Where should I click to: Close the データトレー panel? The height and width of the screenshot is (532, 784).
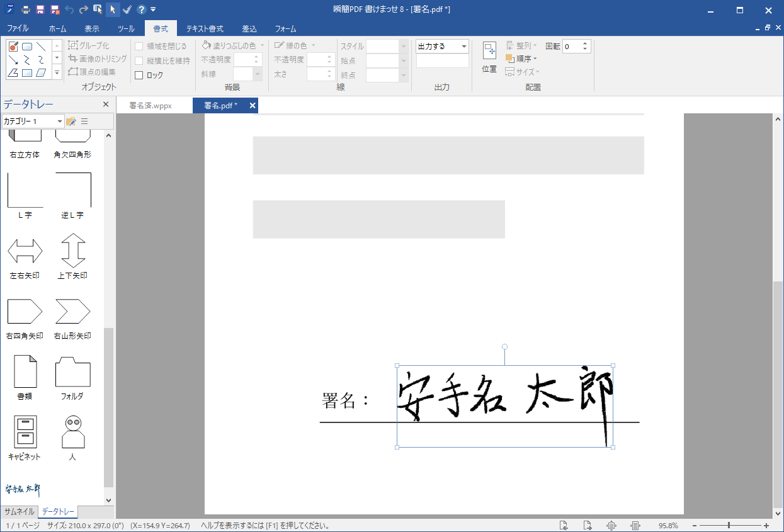tap(106, 105)
